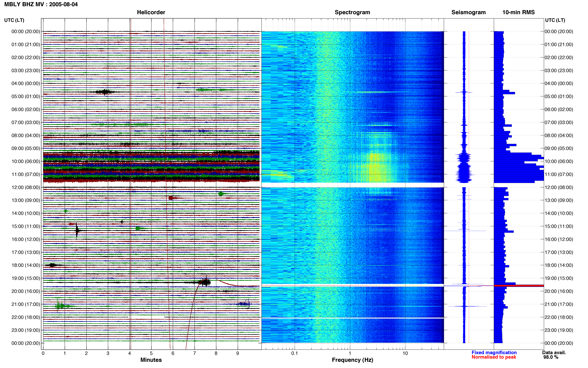Click left time label 00:00 (20:00) at top
Viewport: 588px width, 368px height.
click(x=26, y=31)
